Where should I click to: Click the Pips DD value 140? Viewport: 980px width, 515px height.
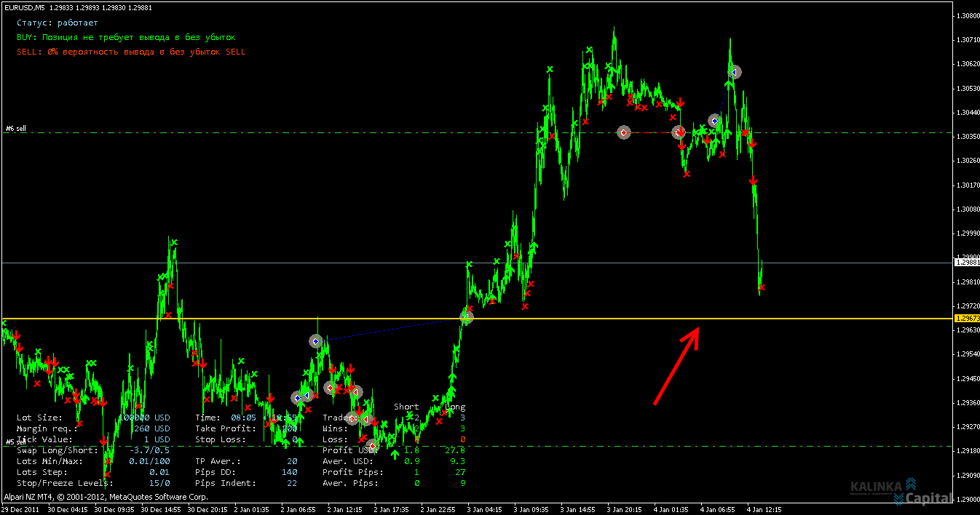pos(289,472)
